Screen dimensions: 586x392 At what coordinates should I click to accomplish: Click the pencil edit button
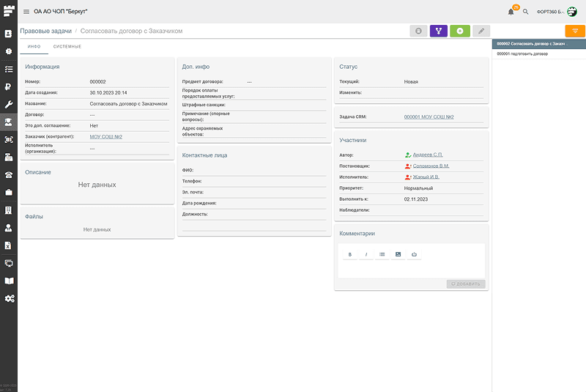(x=481, y=31)
